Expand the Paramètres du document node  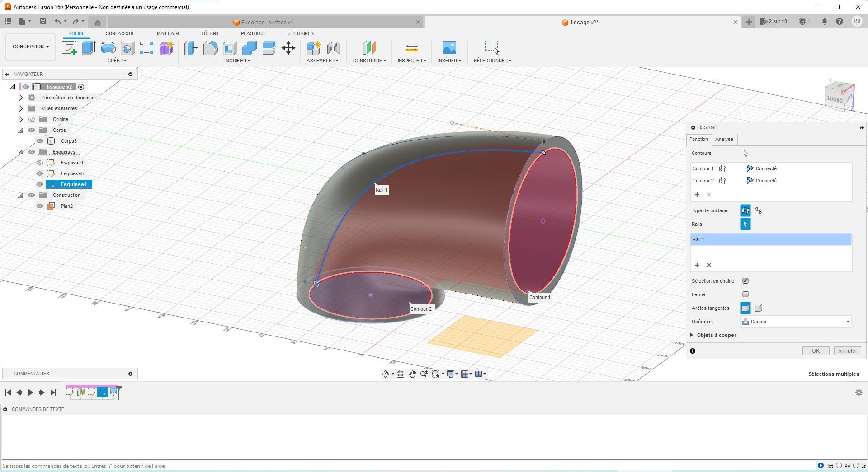20,98
